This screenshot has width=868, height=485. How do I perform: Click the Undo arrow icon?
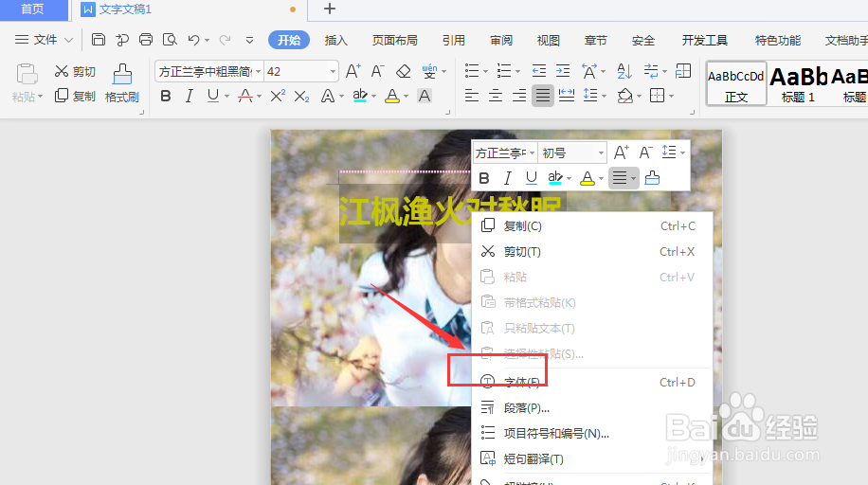193,40
